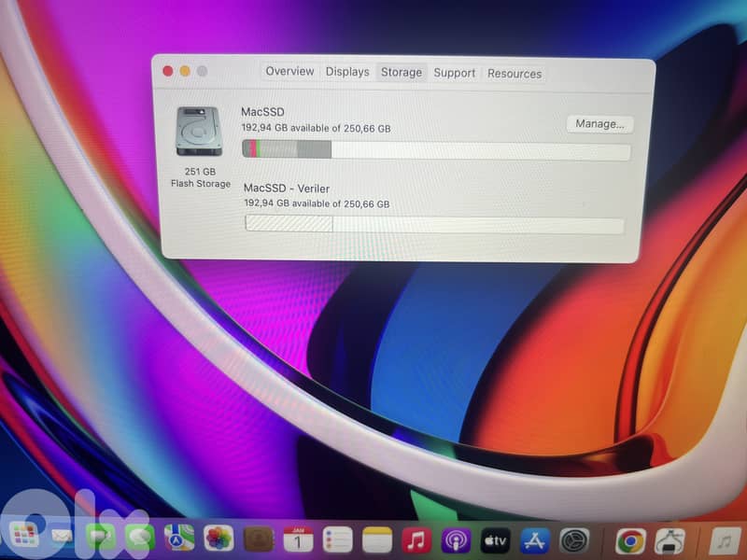Viewport: 747px width, 560px height.
Task: Open the brown Contacts icon in Dock
Action: [259, 539]
